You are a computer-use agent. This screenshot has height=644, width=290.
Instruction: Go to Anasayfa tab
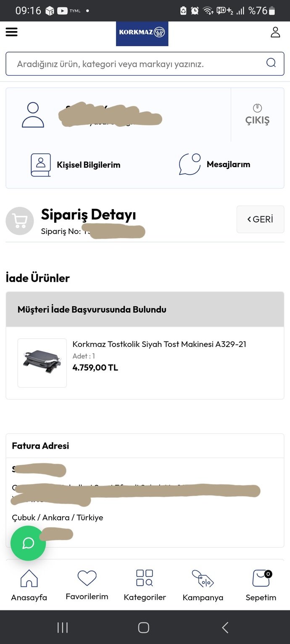29,585
